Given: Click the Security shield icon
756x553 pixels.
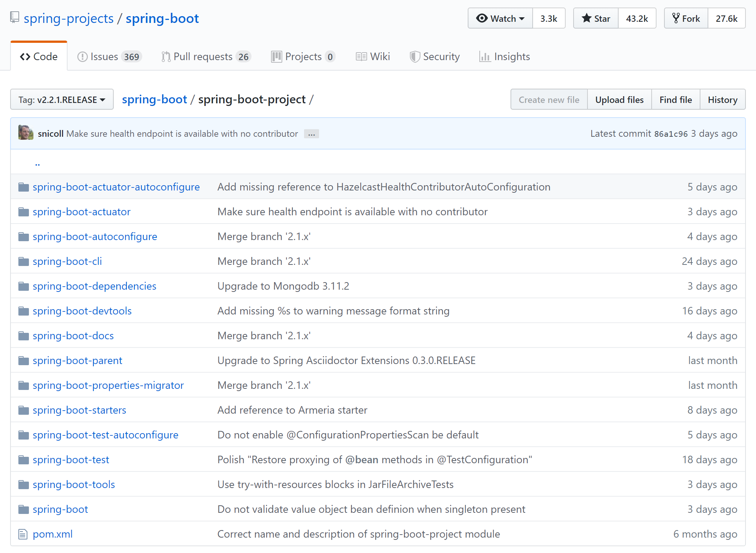Looking at the screenshot, I should [x=414, y=57].
